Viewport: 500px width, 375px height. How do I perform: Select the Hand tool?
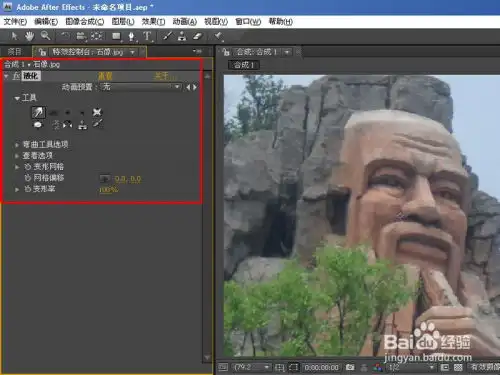[30, 36]
